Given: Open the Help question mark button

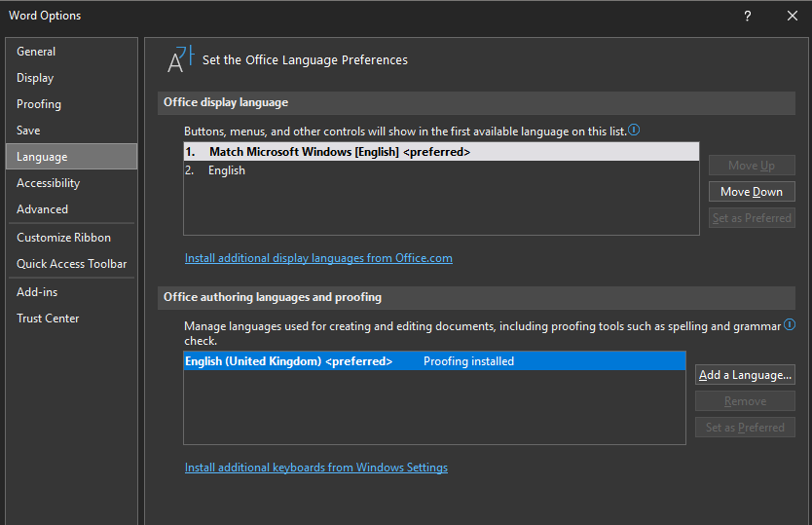Looking at the screenshot, I should (748, 16).
